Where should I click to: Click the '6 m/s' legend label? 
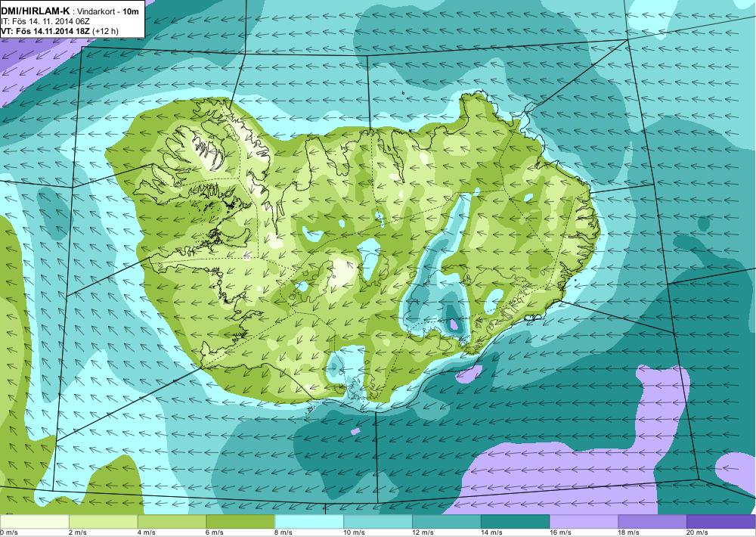(x=215, y=532)
